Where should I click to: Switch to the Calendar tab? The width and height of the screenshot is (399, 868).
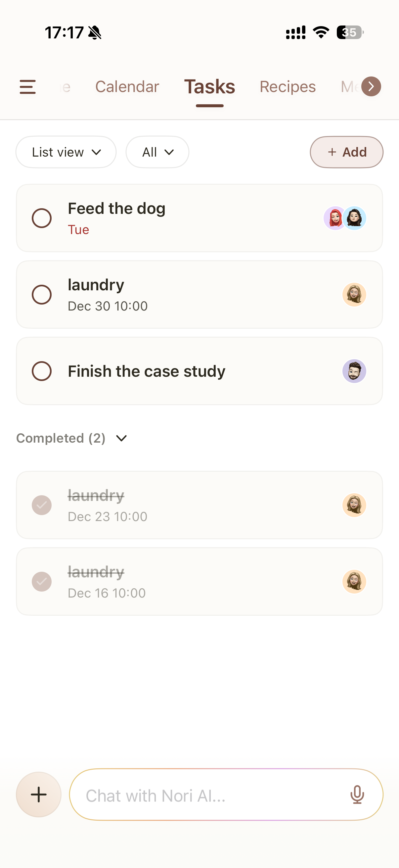(127, 87)
